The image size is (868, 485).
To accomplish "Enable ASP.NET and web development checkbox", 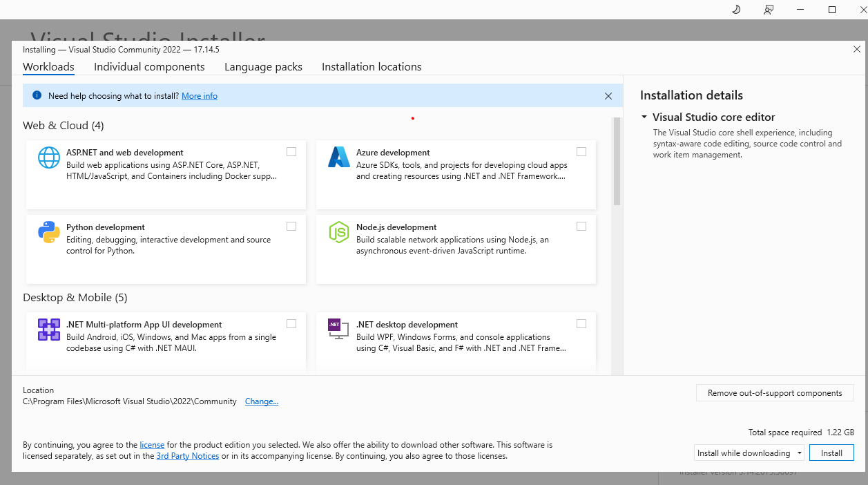I will tap(291, 152).
